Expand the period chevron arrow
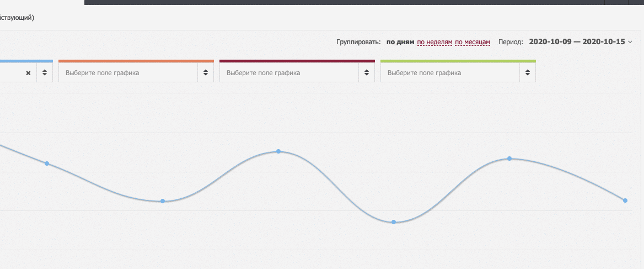Image resolution: width=644 pixels, height=269 pixels. tap(630, 42)
